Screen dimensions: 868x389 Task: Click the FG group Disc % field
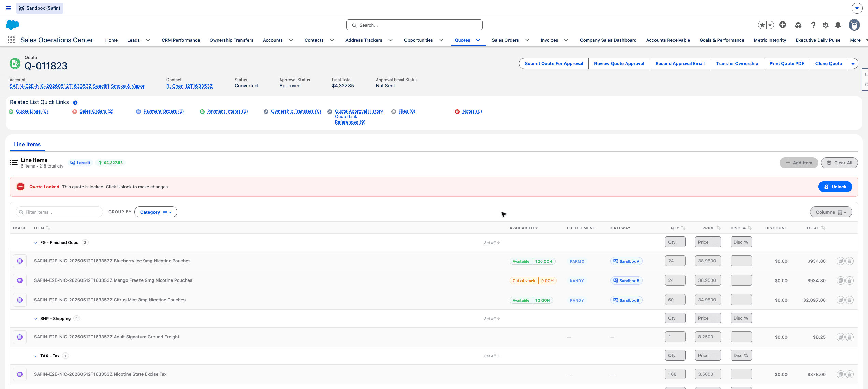(x=741, y=242)
